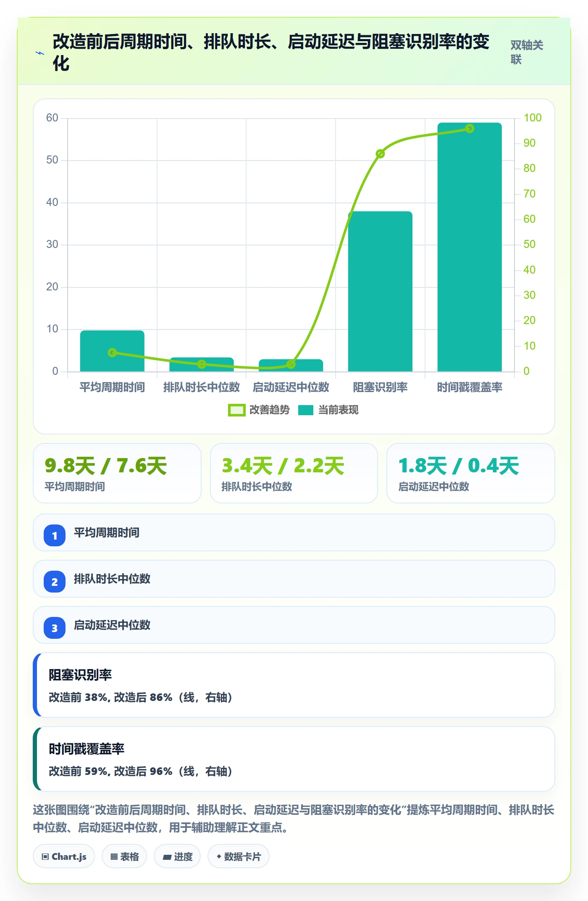Image resolution: width=588 pixels, height=901 pixels.
Task: Open the 1.8天 / 0.4天 data card
Action: 471,473
